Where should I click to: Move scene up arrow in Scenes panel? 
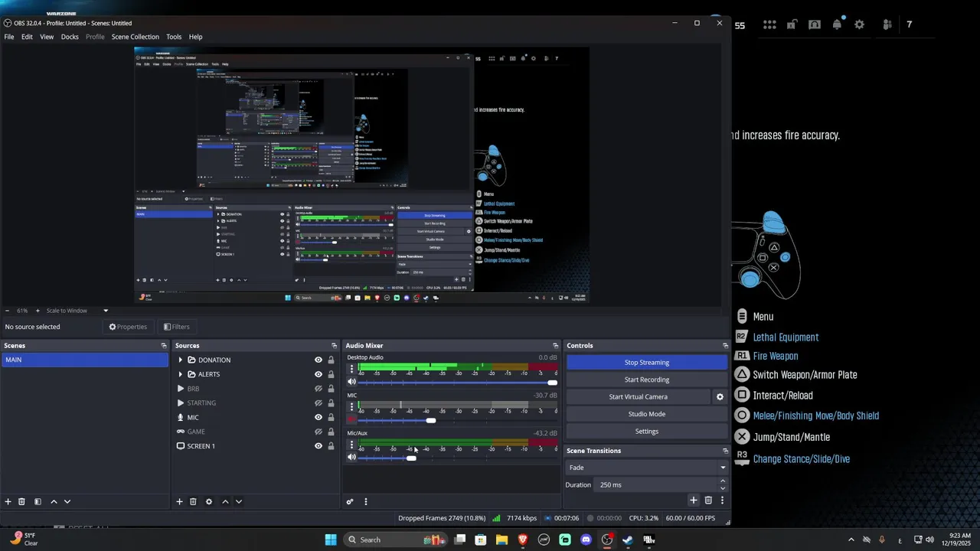(x=54, y=501)
